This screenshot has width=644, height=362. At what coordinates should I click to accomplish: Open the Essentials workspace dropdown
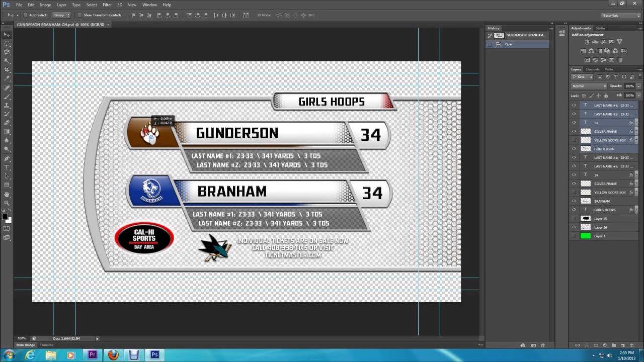pos(622,15)
